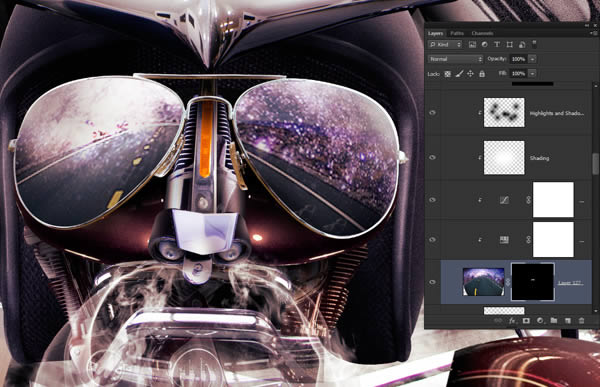Image resolution: width=600 pixels, height=387 pixels.
Task: Open the Opacity slider arrow
Action: pos(532,59)
